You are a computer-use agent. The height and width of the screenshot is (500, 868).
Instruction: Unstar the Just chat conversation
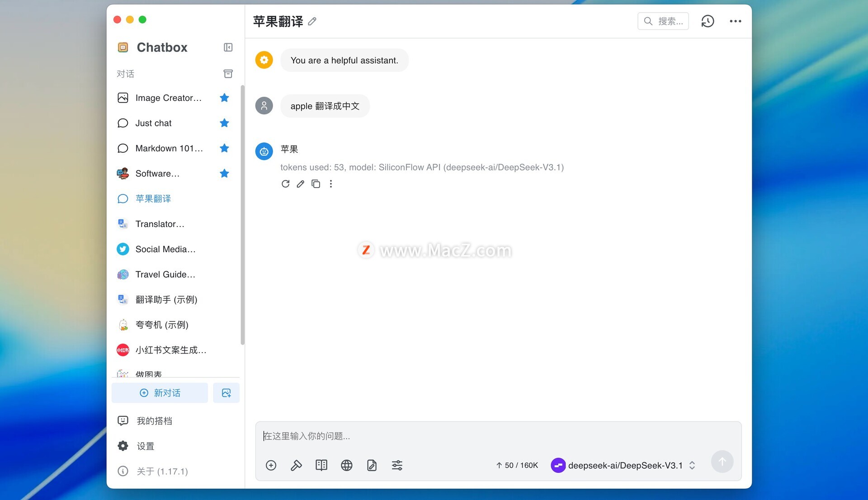pos(224,123)
